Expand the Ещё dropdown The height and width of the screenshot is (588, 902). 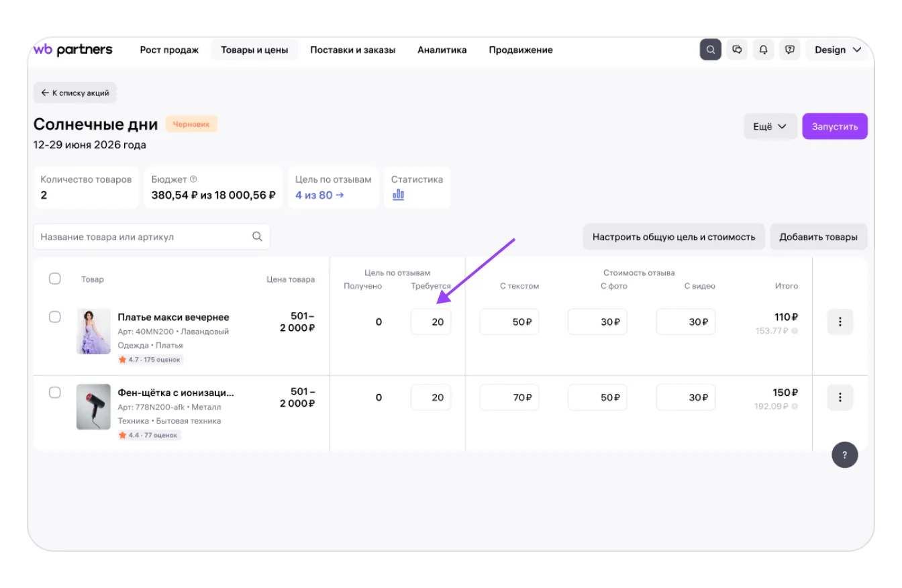[x=770, y=126]
